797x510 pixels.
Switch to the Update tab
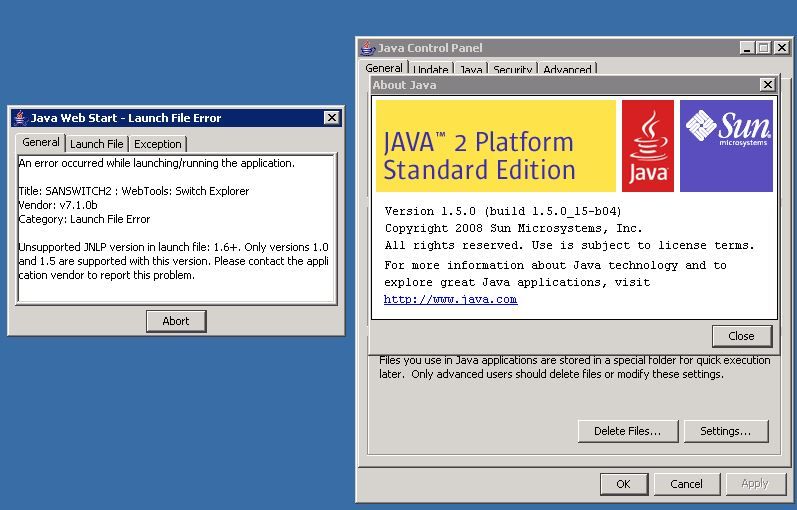coord(431,69)
